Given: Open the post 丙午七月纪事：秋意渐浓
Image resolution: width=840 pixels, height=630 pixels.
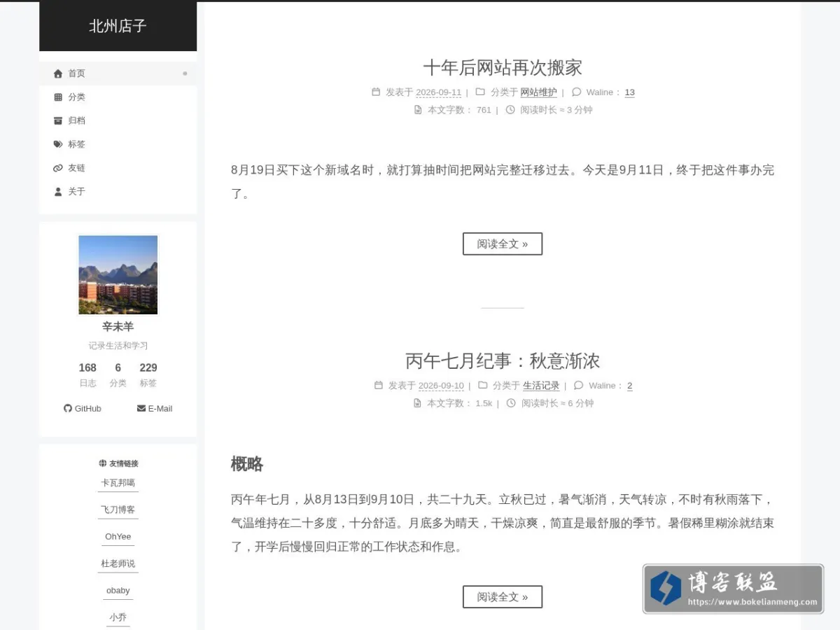Looking at the screenshot, I should 503,361.
